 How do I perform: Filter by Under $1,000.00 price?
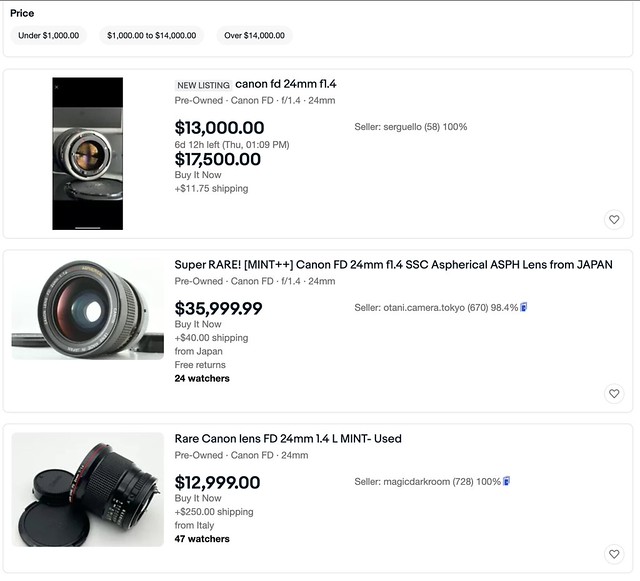point(49,36)
